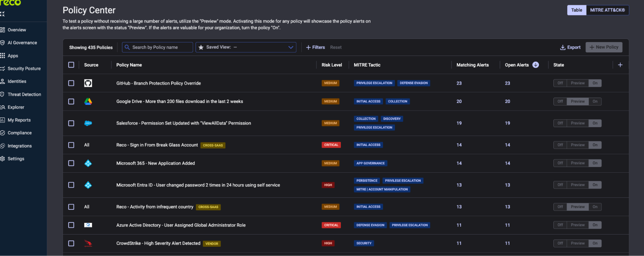Click the star icon in Saved View
644x256 pixels.
pos(201,47)
